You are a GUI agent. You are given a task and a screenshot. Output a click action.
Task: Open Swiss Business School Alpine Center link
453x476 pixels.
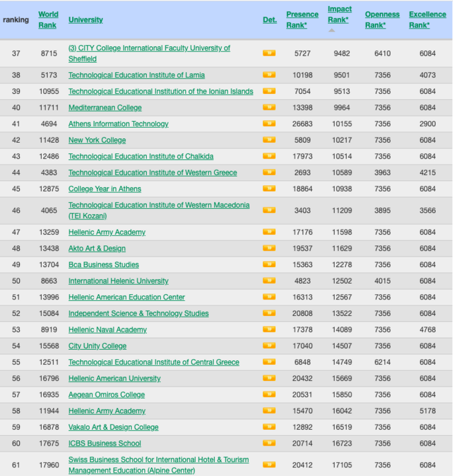[159, 465]
